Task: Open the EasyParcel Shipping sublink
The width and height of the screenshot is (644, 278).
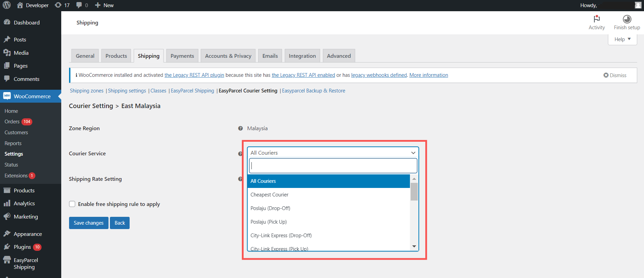Action: pyautogui.click(x=193, y=91)
